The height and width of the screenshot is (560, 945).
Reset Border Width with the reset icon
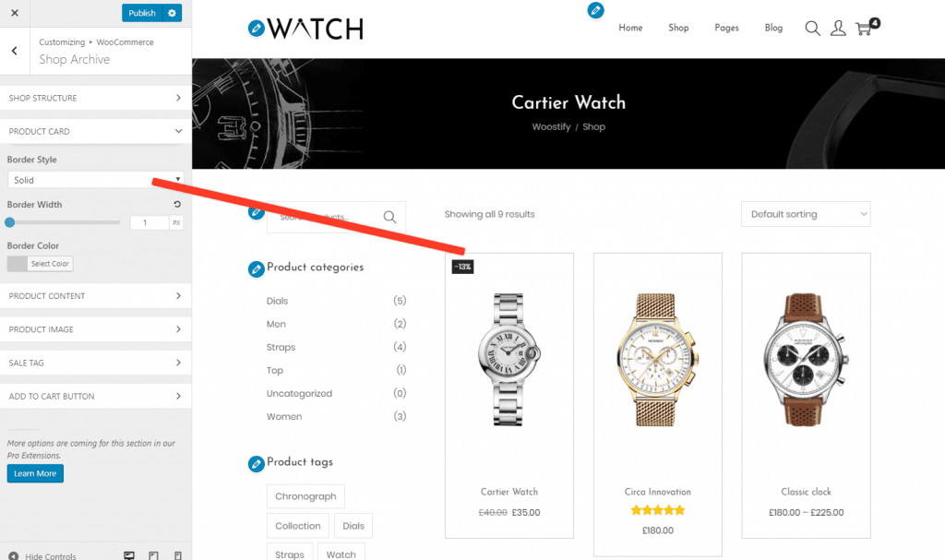click(177, 204)
